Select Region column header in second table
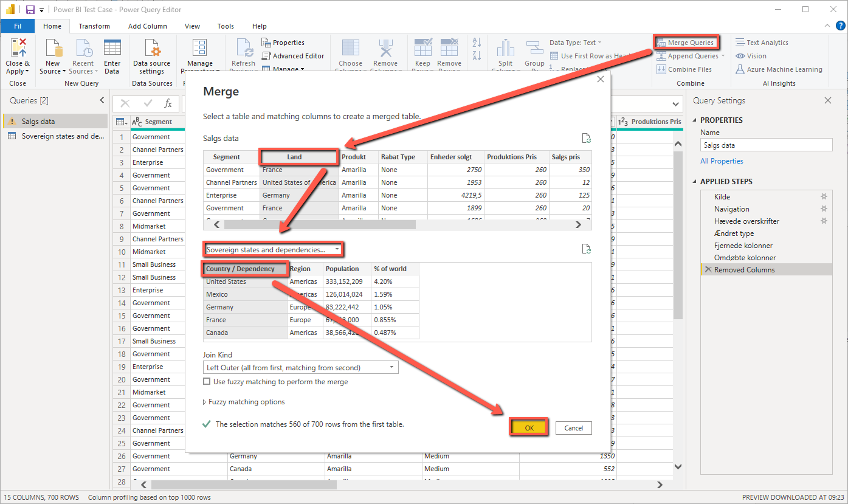Screen dimensions: 848x504 point(305,269)
